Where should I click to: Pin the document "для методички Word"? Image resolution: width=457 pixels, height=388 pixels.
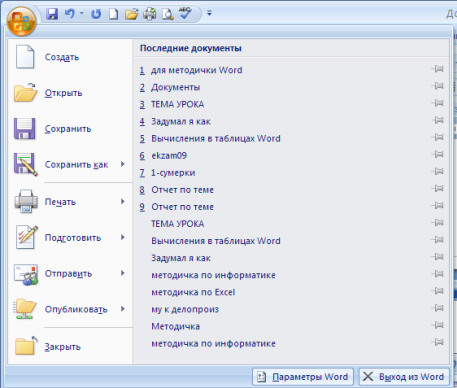[438, 69]
